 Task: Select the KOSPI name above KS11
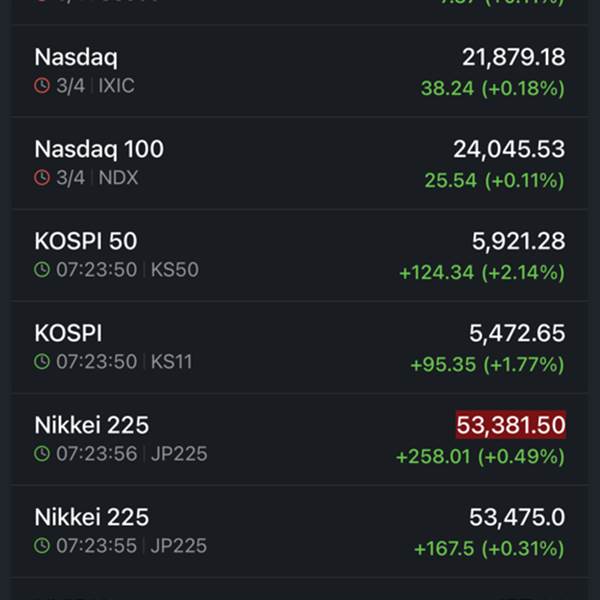point(68,333)
